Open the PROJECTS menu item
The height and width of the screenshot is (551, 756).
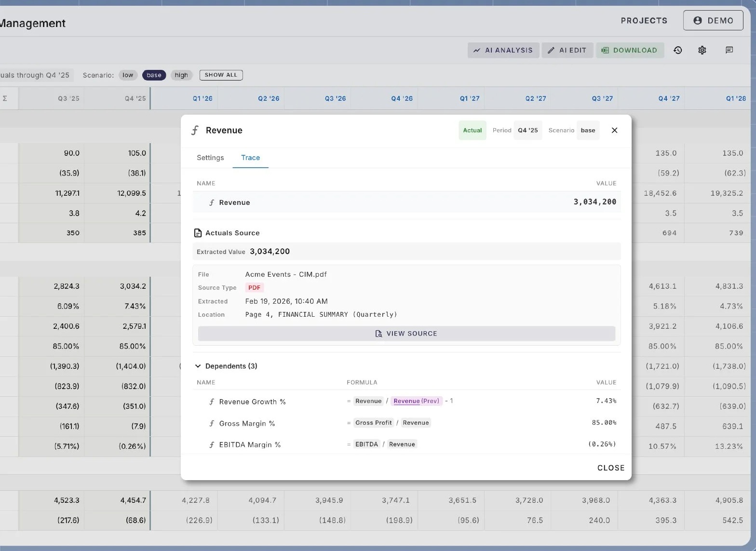point(644,21)
